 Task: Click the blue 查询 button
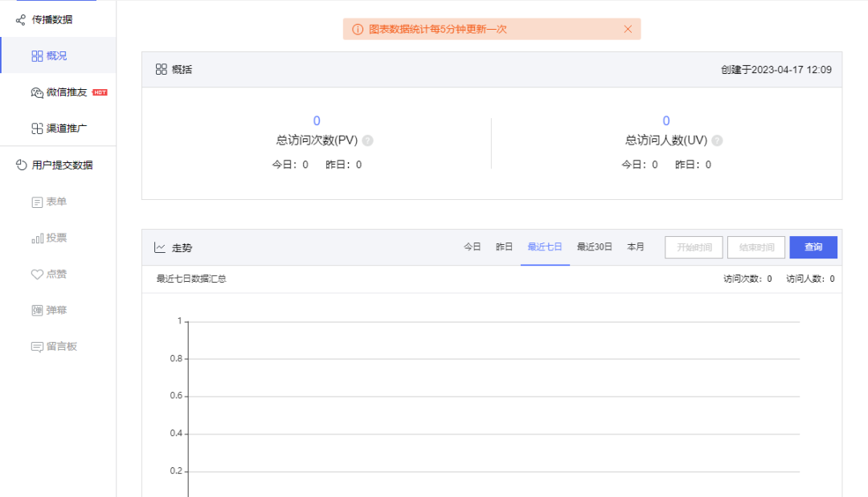(813, 247)
